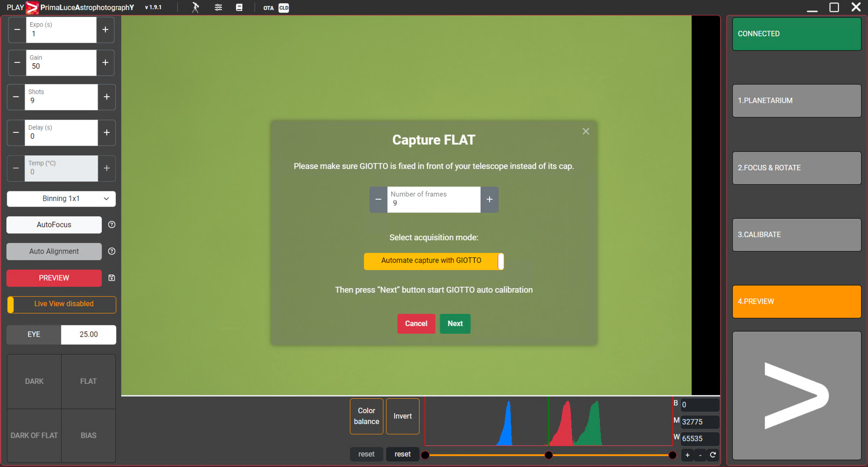
Task: Decrease exposure with Expo minus button
Action: (17, 30)
